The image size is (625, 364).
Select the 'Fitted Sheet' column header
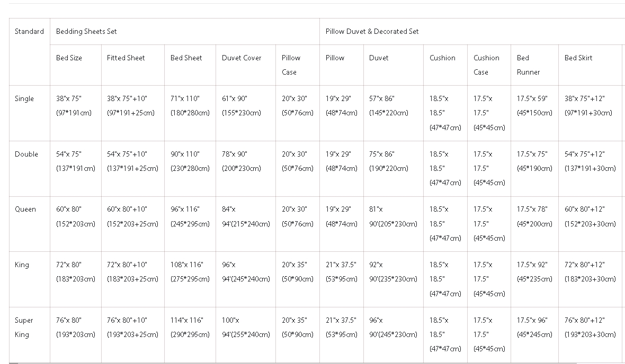pos(126,58)
